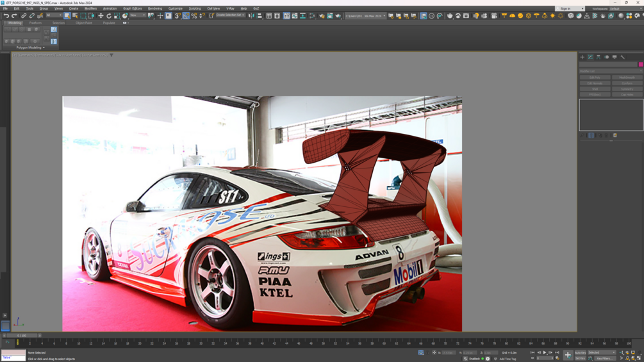Switch to the Freeform ribbon tab
The height and width of the screenshot is (362, 644).
(x=35, y=23)
